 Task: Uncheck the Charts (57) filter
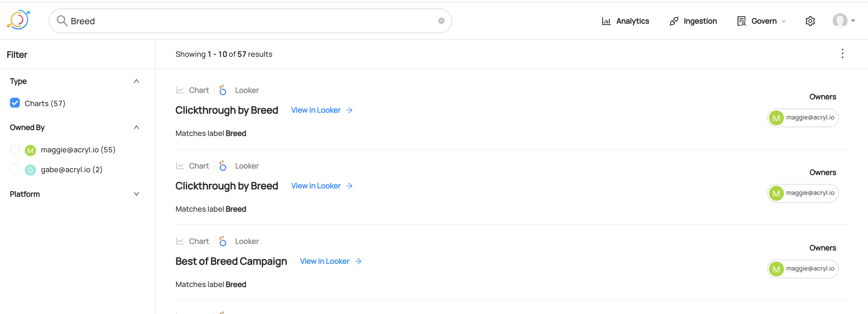point(15,103)
